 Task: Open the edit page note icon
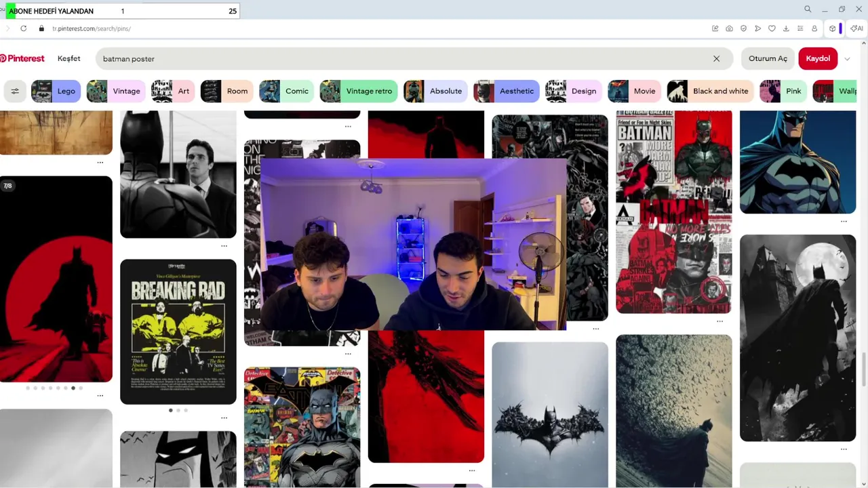point(715,28)
